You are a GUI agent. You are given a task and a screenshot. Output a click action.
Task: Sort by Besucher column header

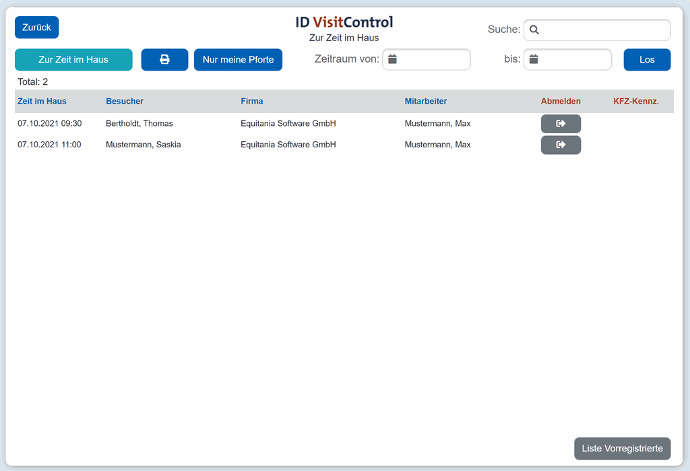click(x=125, y=101)
